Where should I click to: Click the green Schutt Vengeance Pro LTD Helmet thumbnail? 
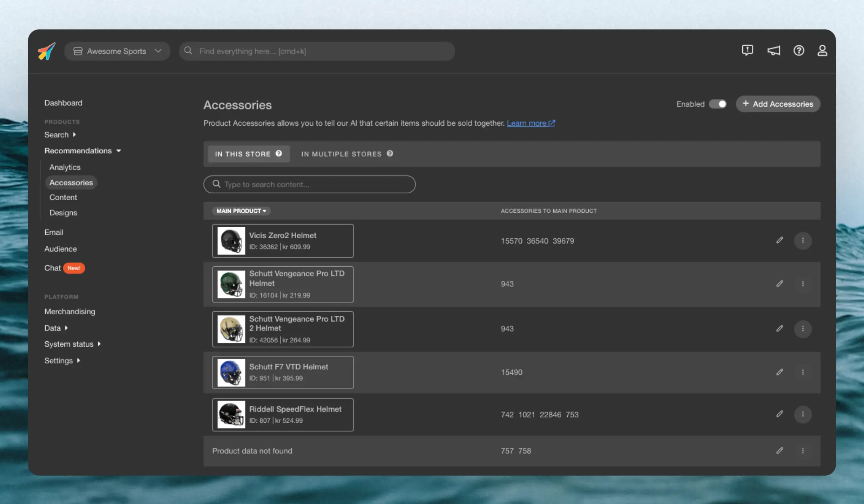click(x=231, y=284)
